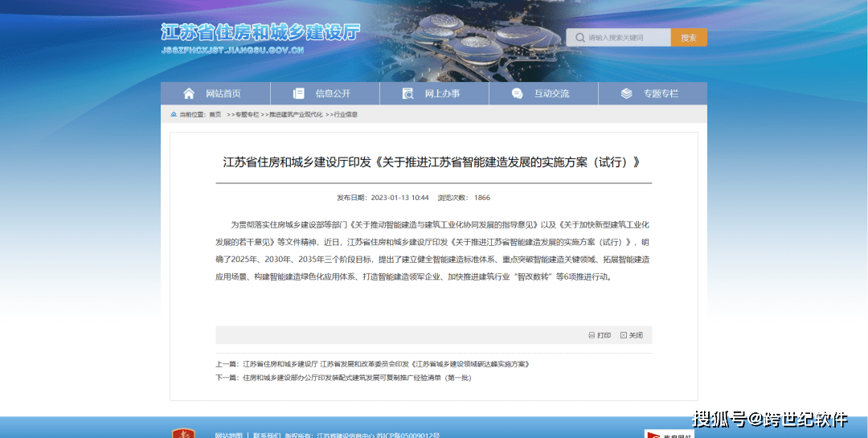
Task: Click the 联系我们 footer link
Action: pyautogui.click(x=268, y=436)
